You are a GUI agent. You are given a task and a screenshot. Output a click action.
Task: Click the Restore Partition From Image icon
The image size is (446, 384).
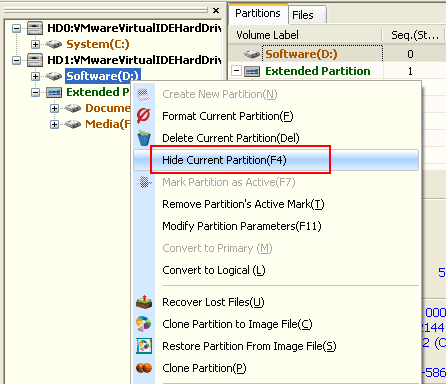coord(144,346)
